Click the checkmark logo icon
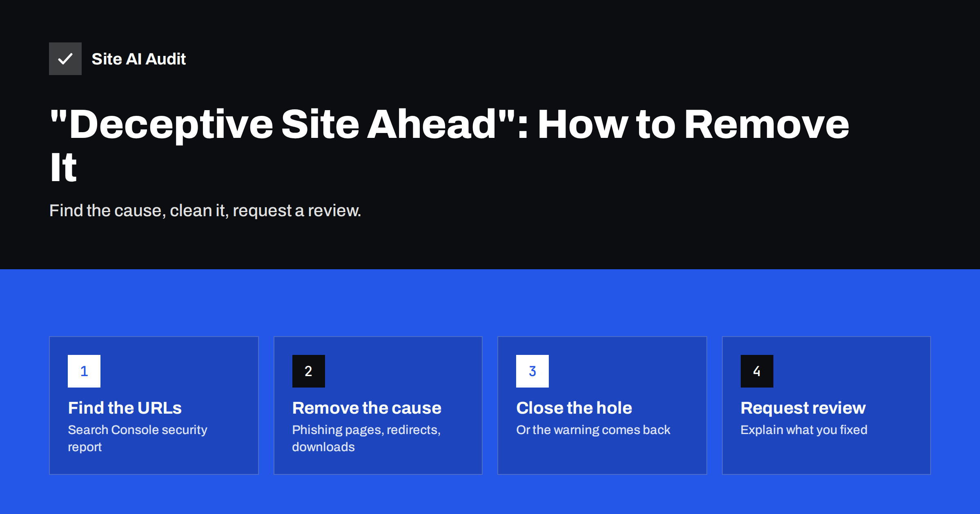 point(65,59)
